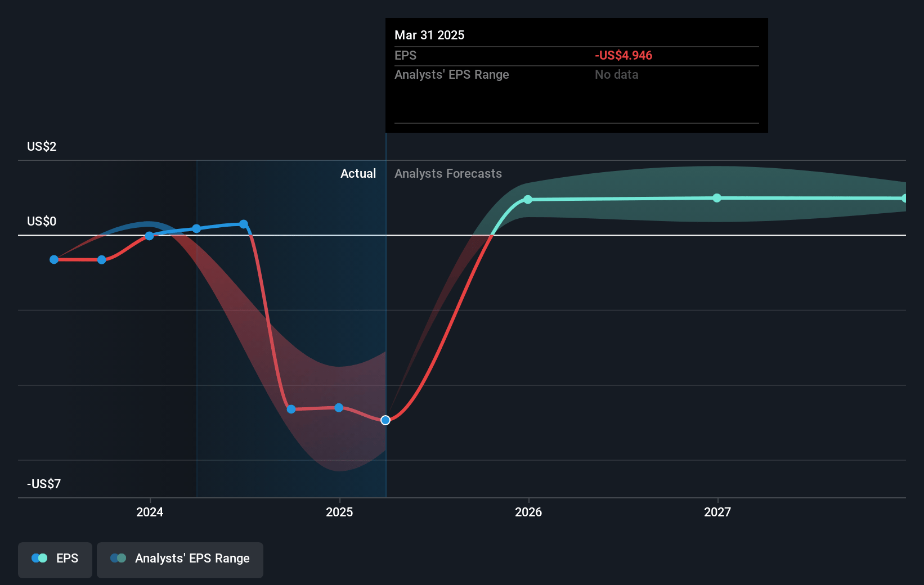Screen dimensions: 924x585
Task: Click the 'Analysts' EPS Range' tooltip row label
Action: tap(451, 74)
